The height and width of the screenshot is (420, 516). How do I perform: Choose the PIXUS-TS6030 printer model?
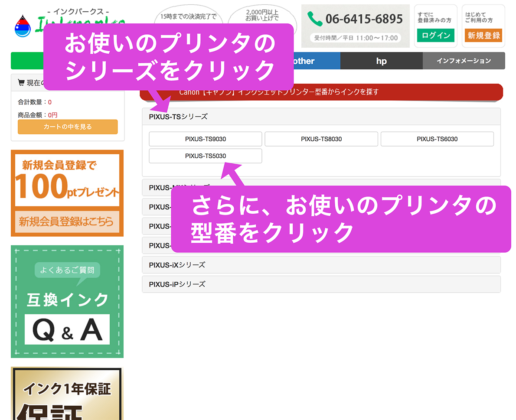coord(437,139)
